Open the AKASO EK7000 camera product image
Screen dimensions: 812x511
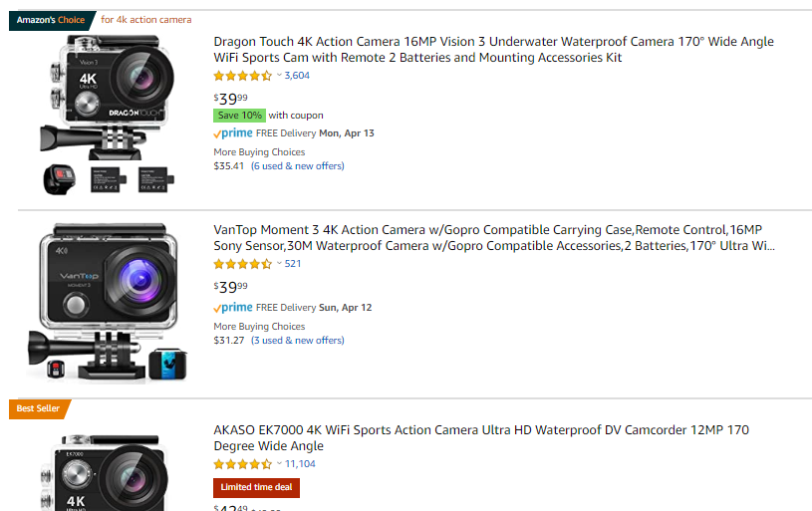pos(106,472)
